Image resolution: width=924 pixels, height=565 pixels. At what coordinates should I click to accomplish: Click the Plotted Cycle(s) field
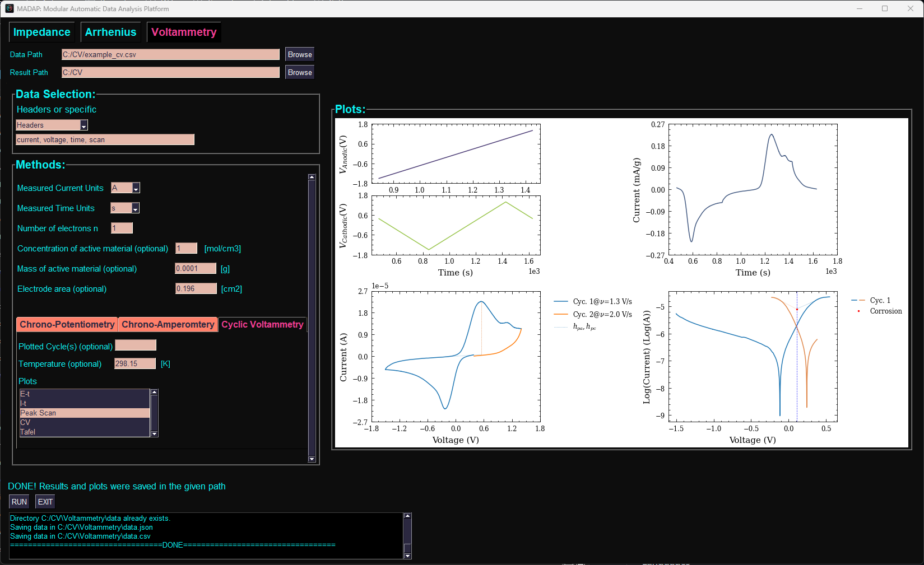(136, 345)
